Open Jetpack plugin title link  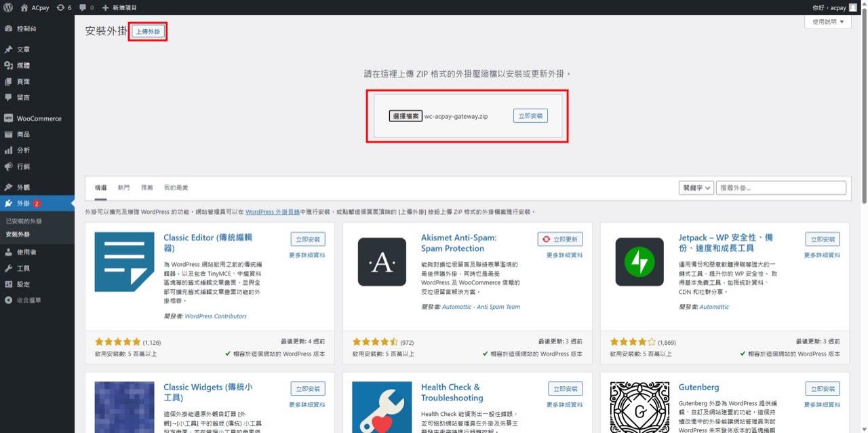point(726,243)
